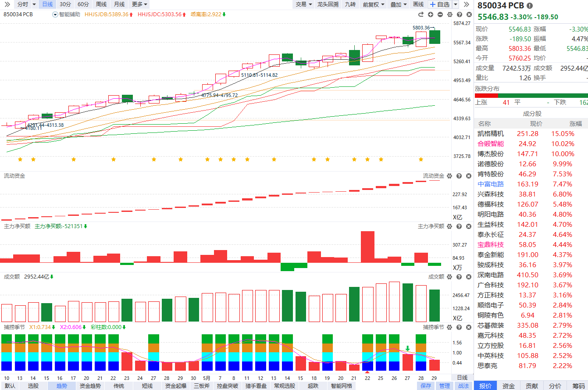Screen dimensions: 588x390
Task: Click the zoom-in plus icon above chart
Action: click(431, 14)
